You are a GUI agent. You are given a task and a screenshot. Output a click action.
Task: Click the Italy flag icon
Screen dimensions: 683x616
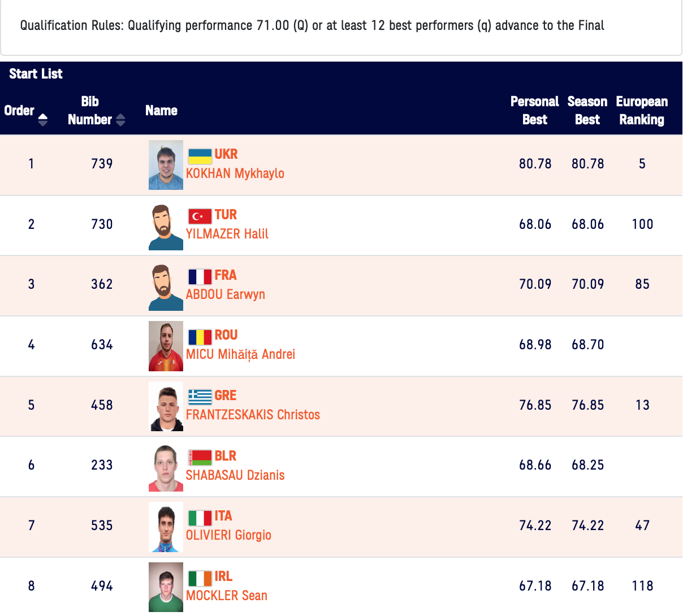pyautogui.click(x=200, y=518)
